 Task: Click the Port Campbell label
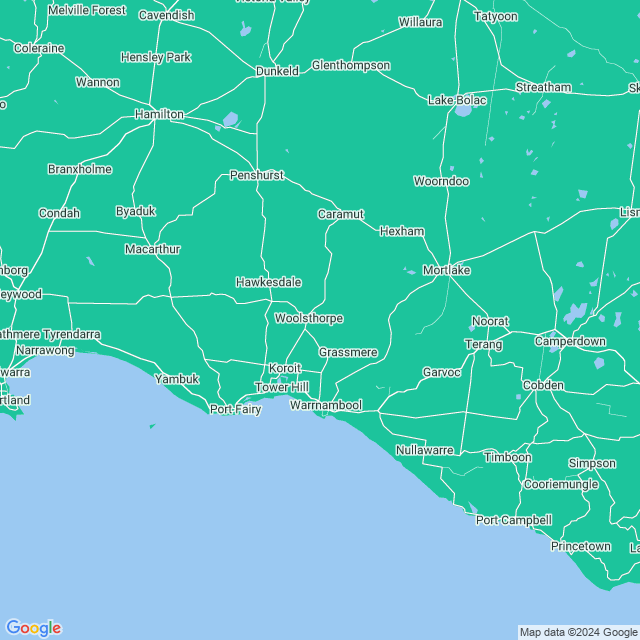click(514, 520)
